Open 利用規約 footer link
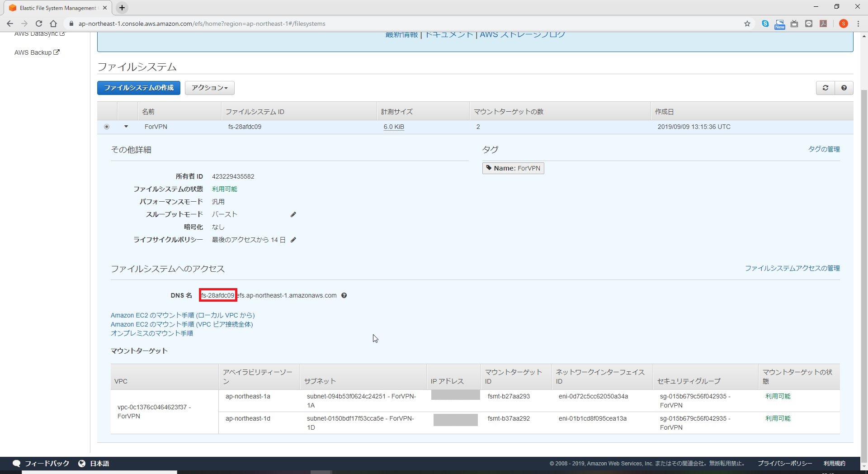This screenshot has height=474, width=868. [834, 464]
